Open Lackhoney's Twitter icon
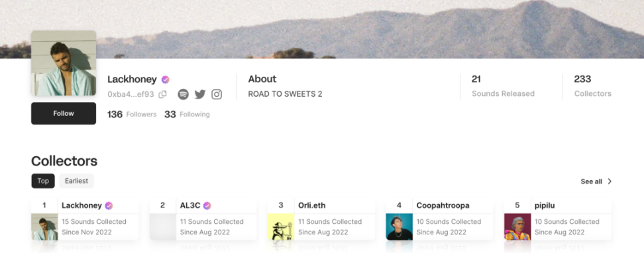The width and height of the screenshot is (644, 253). [200, 95]
